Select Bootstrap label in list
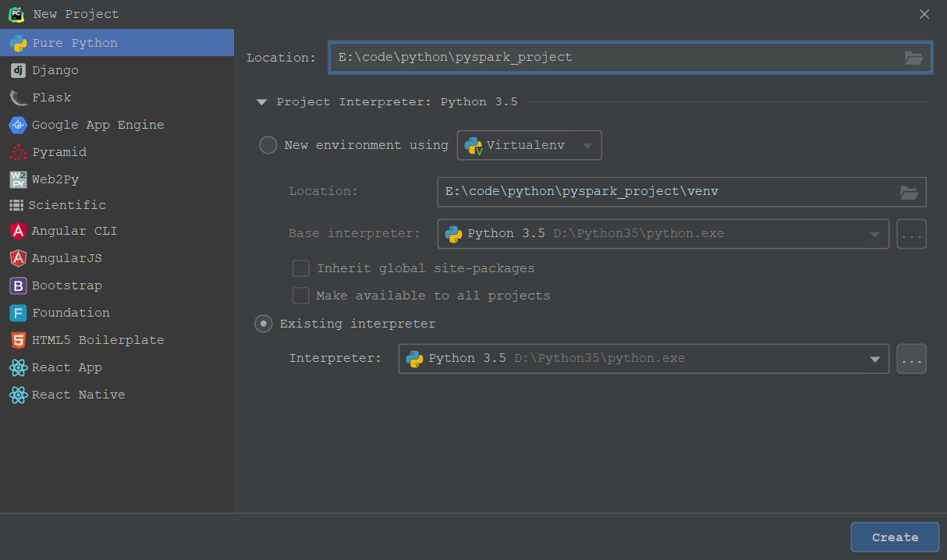Image resolution: width=947 pixels, height=560 pixels. [x=67, y=285]
